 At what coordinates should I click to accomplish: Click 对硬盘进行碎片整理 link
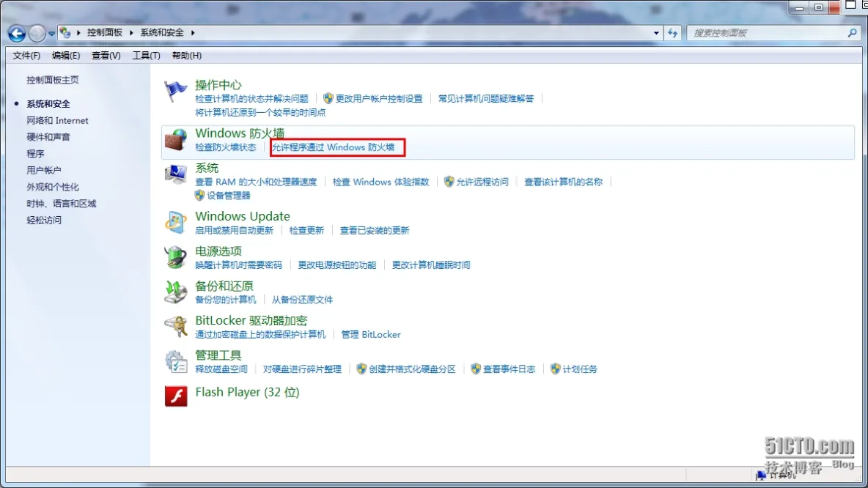(x=302, y=369)
